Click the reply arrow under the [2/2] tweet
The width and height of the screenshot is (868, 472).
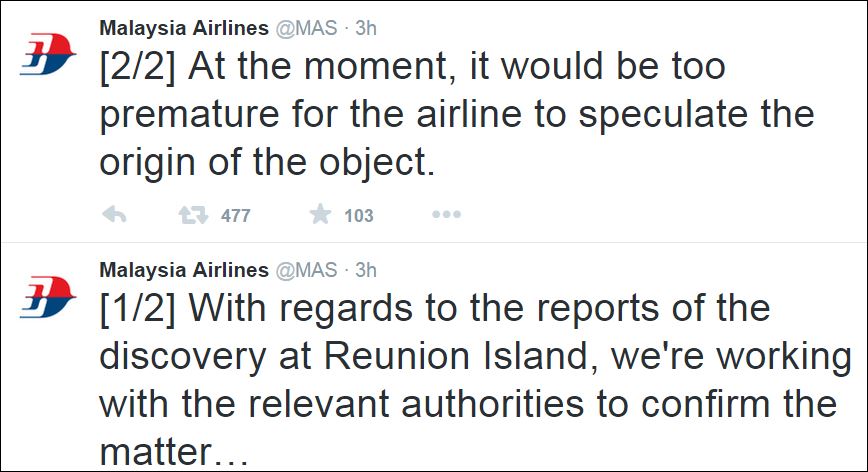[x=115, y=215]
